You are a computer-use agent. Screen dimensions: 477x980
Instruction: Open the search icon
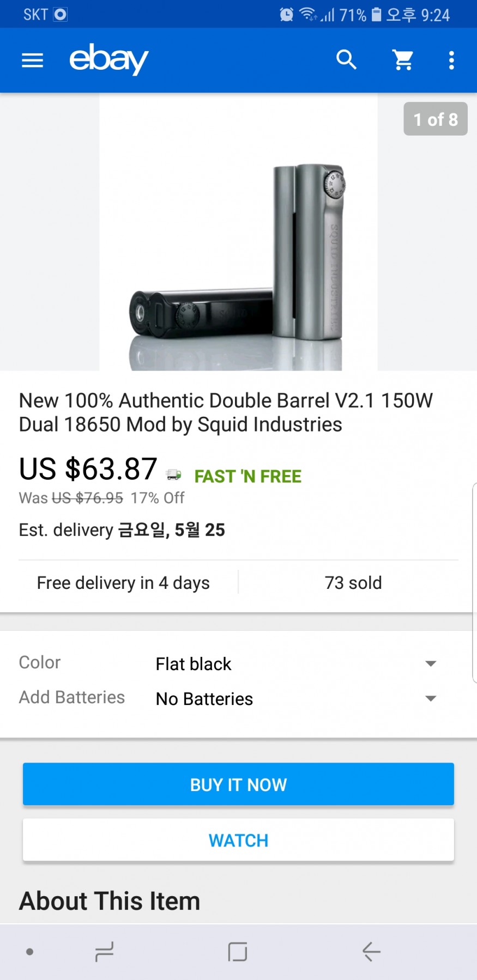(346, 59)
